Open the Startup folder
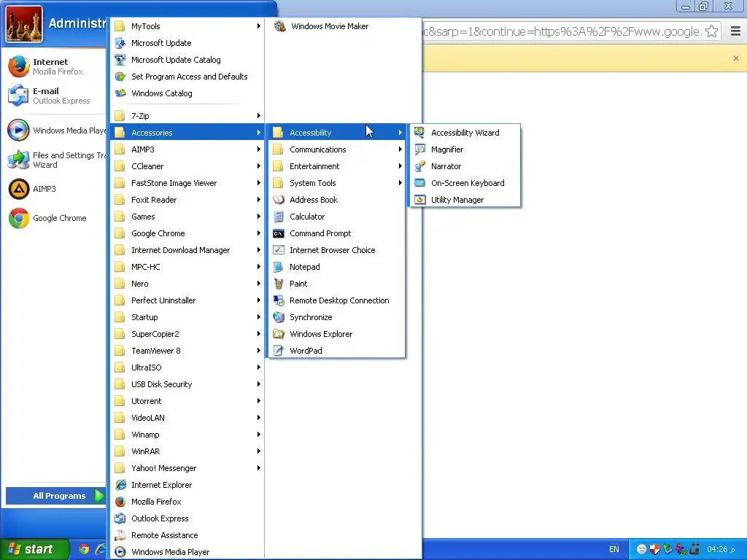 [x=187, y=317]
